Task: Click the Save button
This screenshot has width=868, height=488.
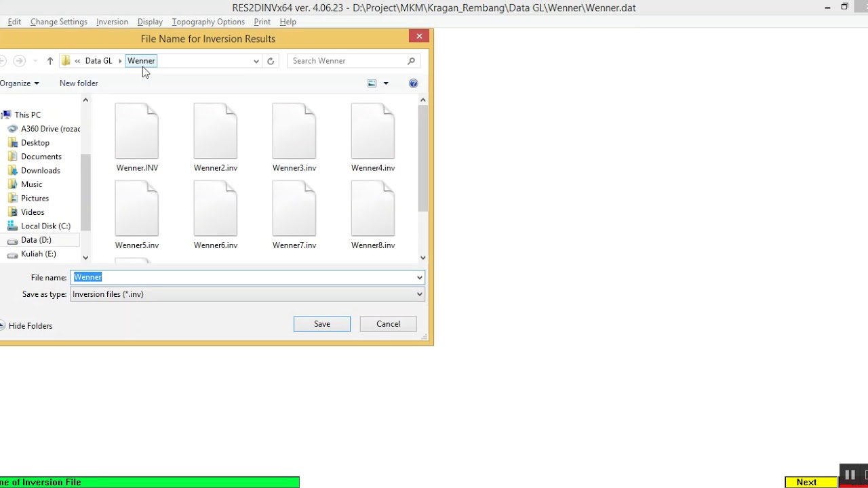Action: click(322, 324)
